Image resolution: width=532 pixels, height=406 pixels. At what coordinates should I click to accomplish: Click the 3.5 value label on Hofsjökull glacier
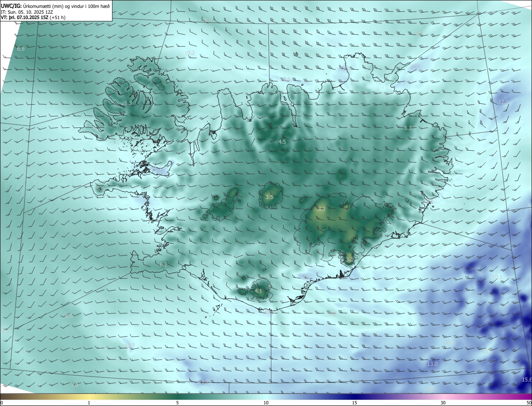269,197
